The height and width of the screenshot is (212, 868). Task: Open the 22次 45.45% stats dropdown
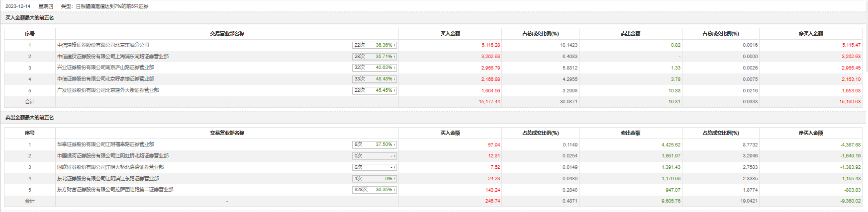375,90
